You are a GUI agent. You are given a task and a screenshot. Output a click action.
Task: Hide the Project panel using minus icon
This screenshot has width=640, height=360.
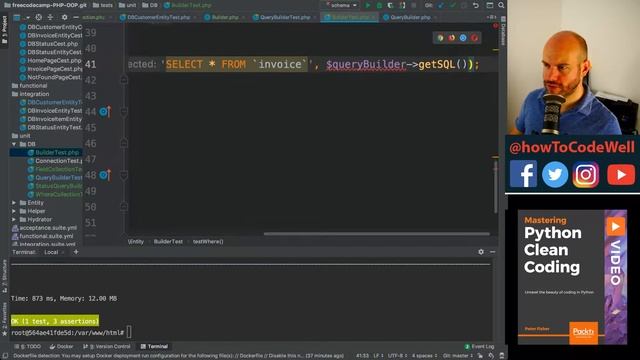click(x=76, y=18)
